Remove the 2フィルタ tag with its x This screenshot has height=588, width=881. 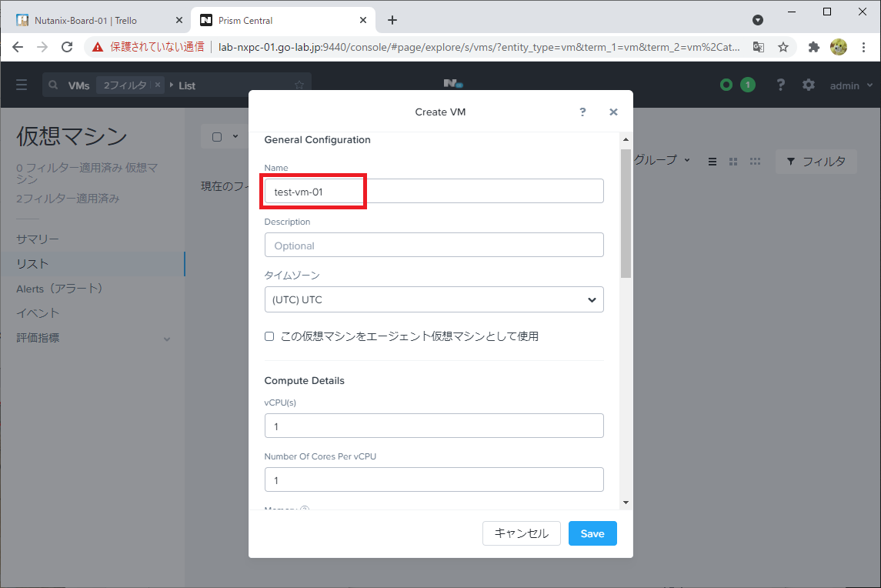[x=156, y=85]
